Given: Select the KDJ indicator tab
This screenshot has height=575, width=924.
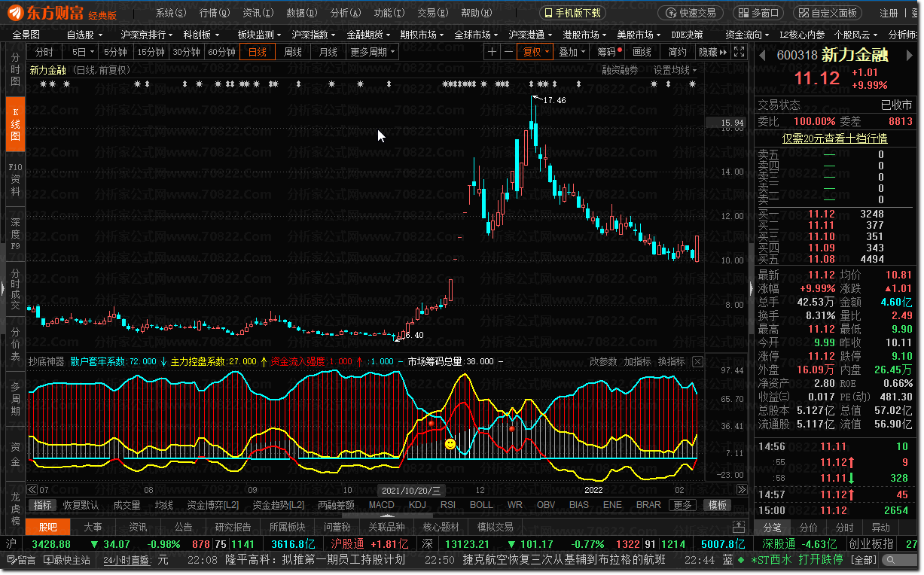Looking at the screenshot, I should click(416, 505).
